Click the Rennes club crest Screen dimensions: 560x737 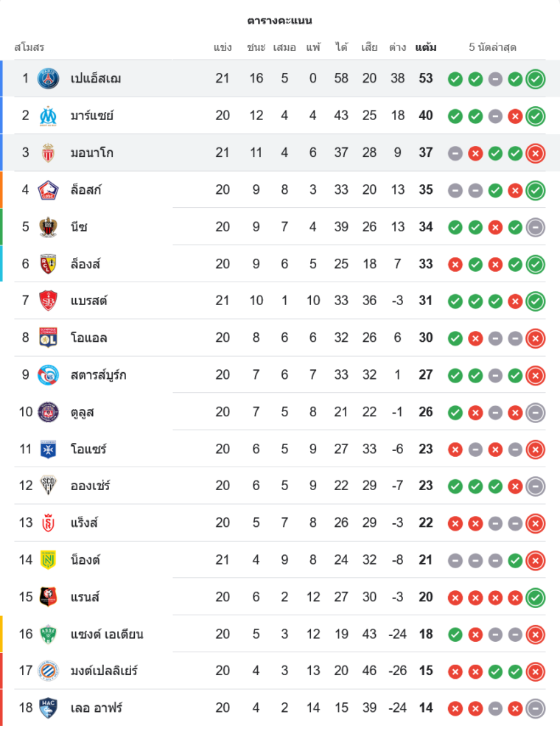pyautogui.click(x=49, y=597)
